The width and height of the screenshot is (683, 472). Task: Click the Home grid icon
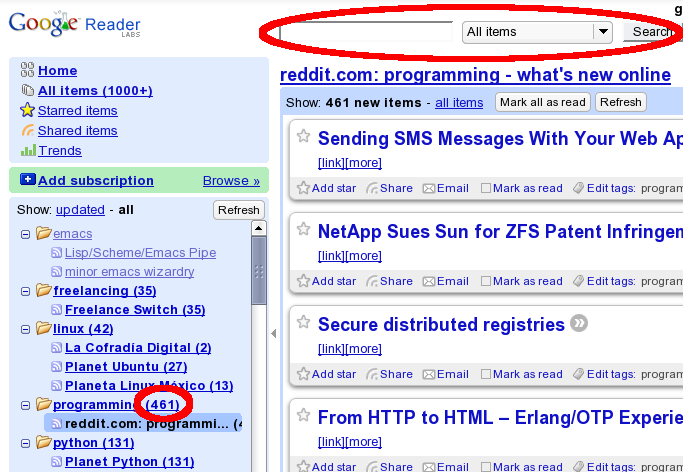tap(27, 70)
